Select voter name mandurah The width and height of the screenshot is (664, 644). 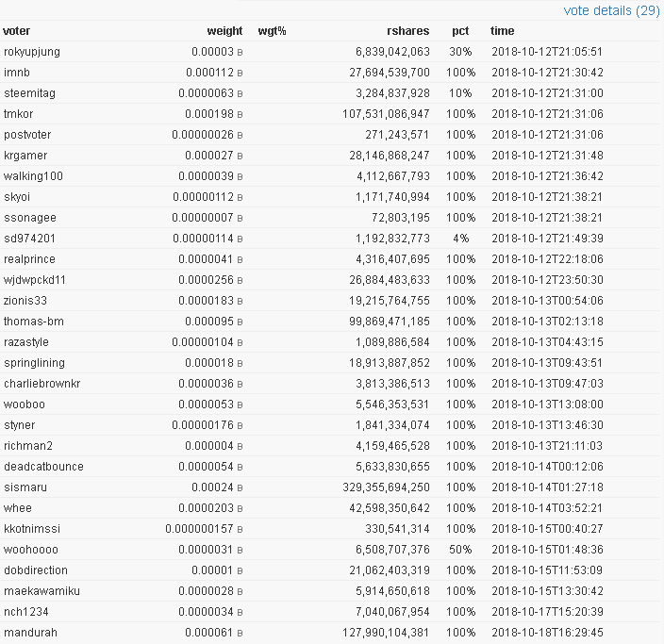click(30, 633)
